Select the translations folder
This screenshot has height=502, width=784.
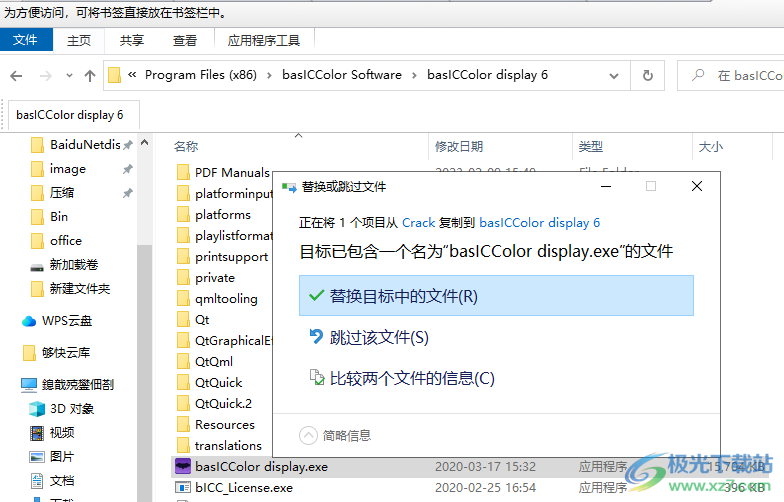click(228, 446)
